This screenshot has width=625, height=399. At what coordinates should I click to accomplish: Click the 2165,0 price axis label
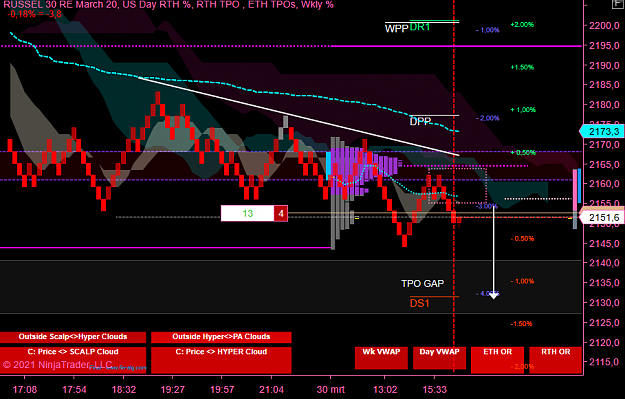pos(604,164)
